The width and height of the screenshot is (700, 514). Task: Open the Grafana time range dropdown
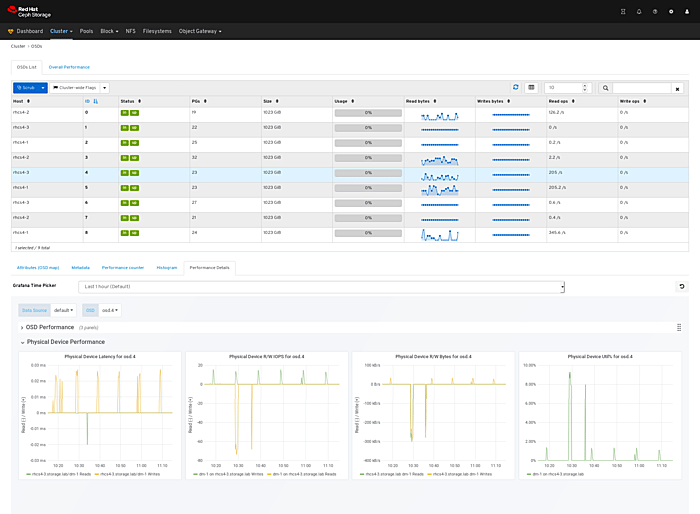[321, 287]
